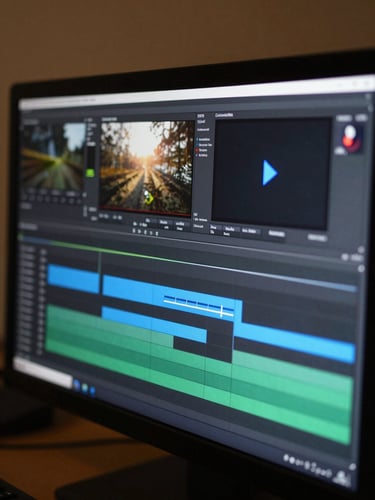Select the long blue clip at timeline right
Viewport: 375px width, 500px height.
294,342
